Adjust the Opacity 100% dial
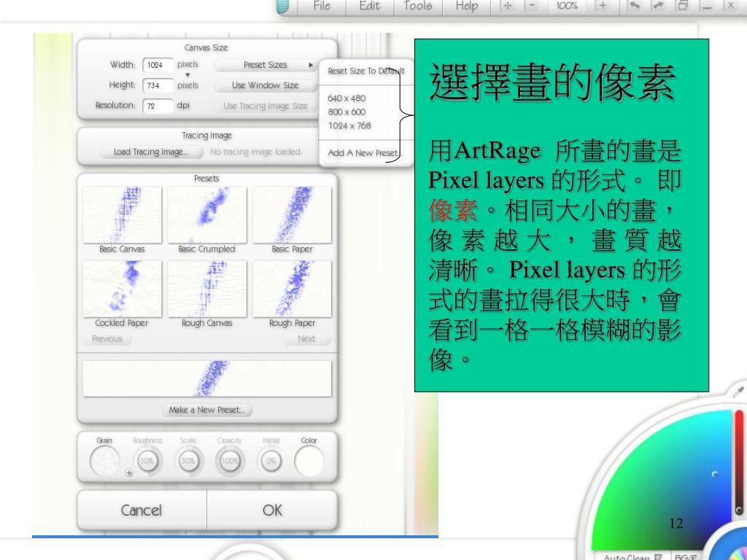Screen dimensions: 747x560 coord(230,461)
